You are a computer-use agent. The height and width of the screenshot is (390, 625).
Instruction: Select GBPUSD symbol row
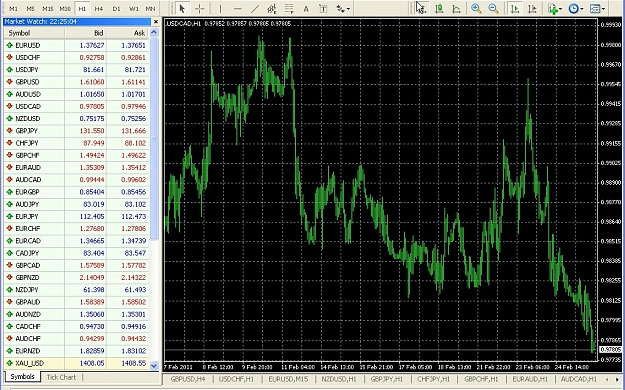77,82
